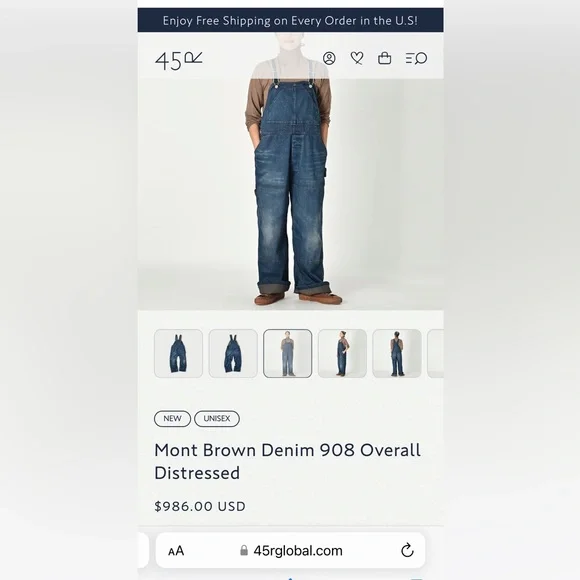Image resolution: width=580 pixels, height=580 pixels.
Task: Tap the padlock icon in address bar
Action: click(244, 550)
